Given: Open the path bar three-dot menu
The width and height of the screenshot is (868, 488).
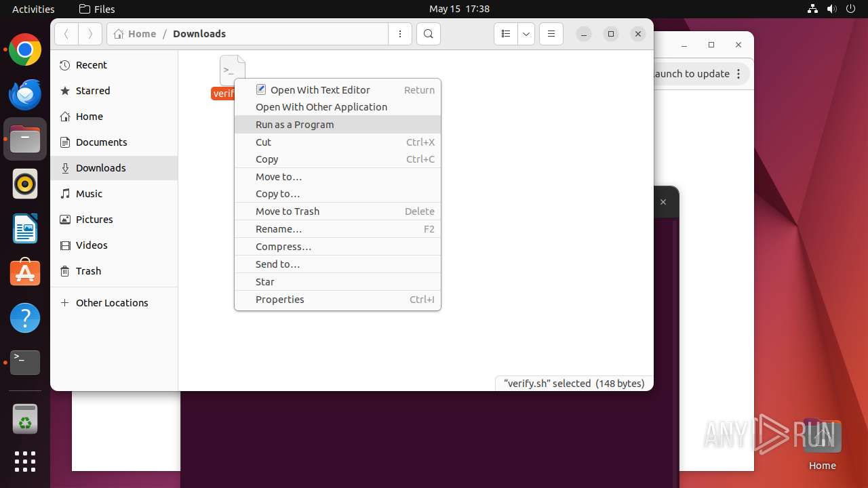Looking at the screenshot, I should click(400, 34).
